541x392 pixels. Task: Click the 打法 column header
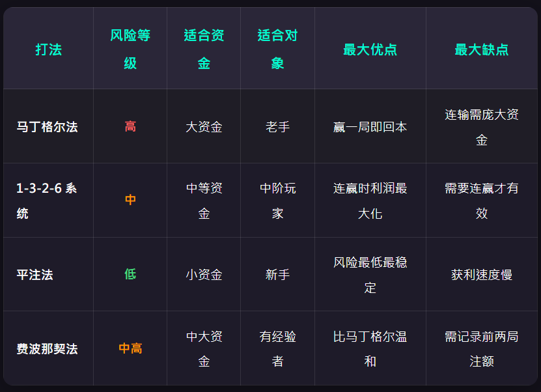point(49,49)
